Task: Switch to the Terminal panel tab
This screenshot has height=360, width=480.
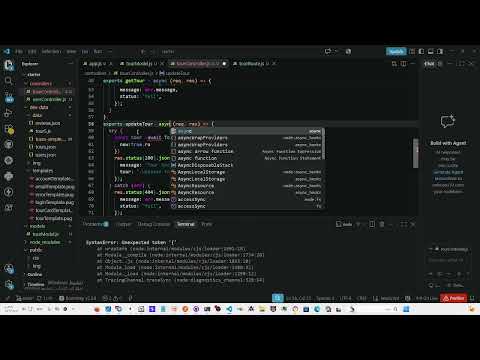Action: pos(186,224)
